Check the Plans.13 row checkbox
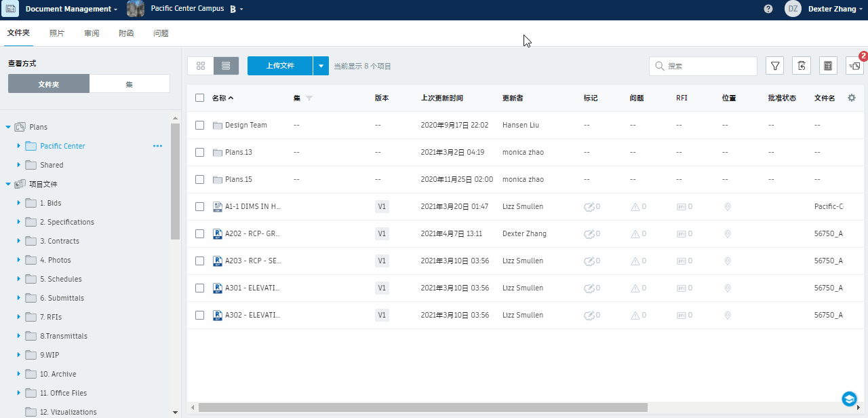The width and height of the screenshot is (868, 418). click(199, 152)
